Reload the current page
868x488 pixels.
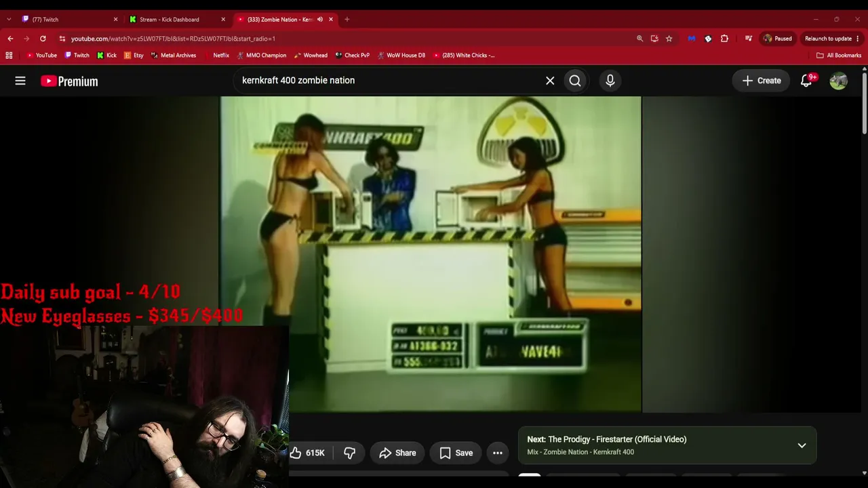click(43, 39)
